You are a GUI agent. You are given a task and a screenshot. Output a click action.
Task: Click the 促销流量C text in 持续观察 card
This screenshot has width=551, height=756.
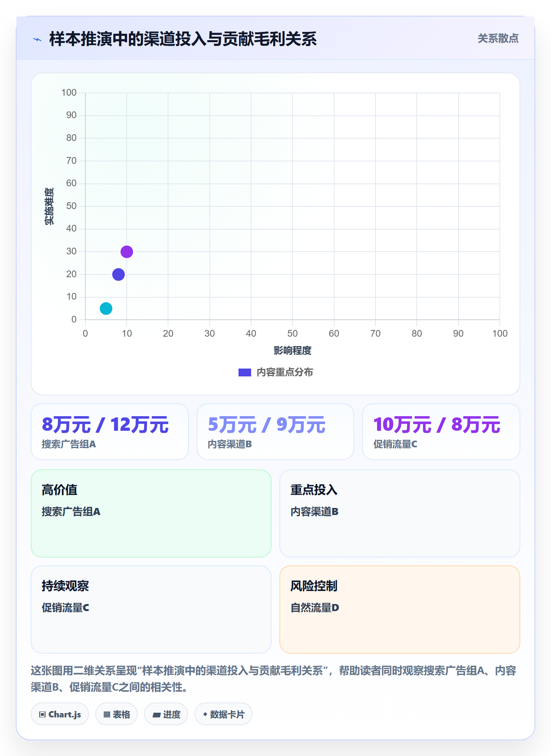tap(65, 608)
